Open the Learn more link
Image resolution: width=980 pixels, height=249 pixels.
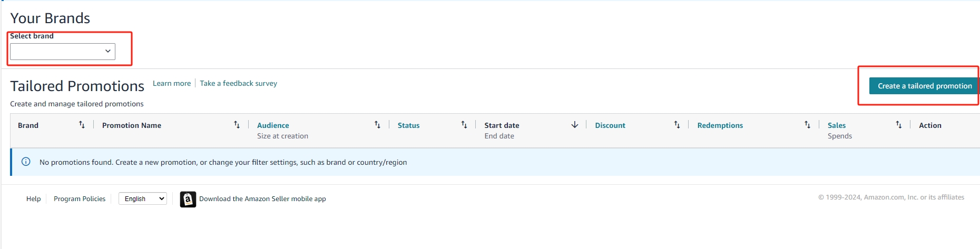tap(172, 83)
